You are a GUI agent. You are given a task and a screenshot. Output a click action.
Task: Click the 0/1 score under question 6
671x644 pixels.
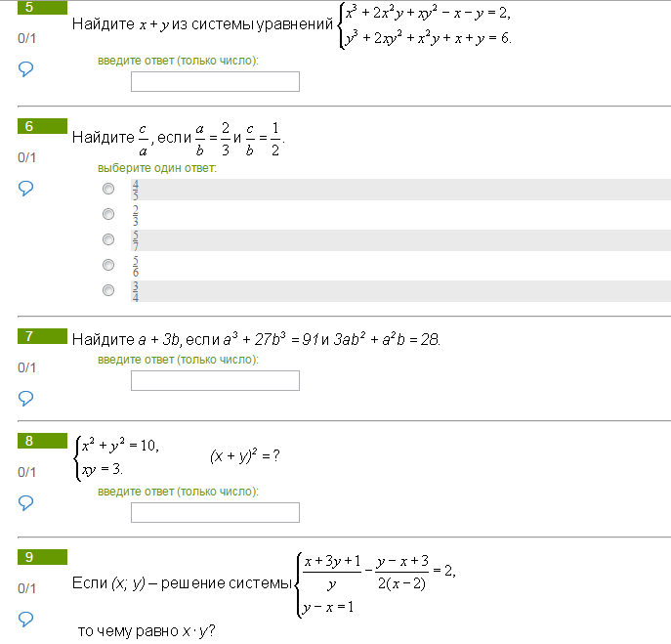[x=26, y=157]
